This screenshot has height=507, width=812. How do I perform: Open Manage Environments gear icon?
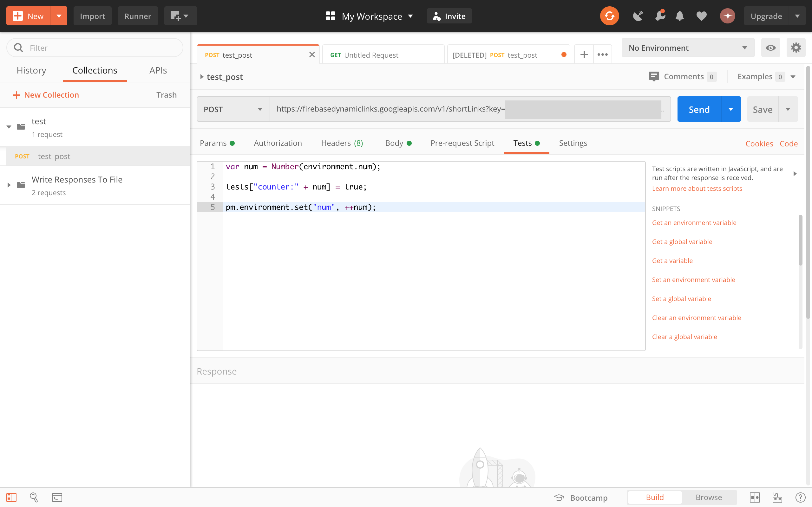pyautogui.click(x=796, y=48)
